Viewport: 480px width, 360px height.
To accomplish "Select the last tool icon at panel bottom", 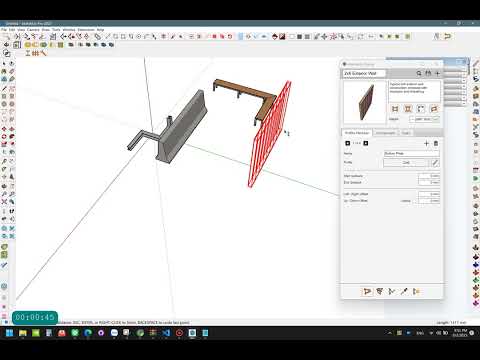I will (x=416, y=292).
